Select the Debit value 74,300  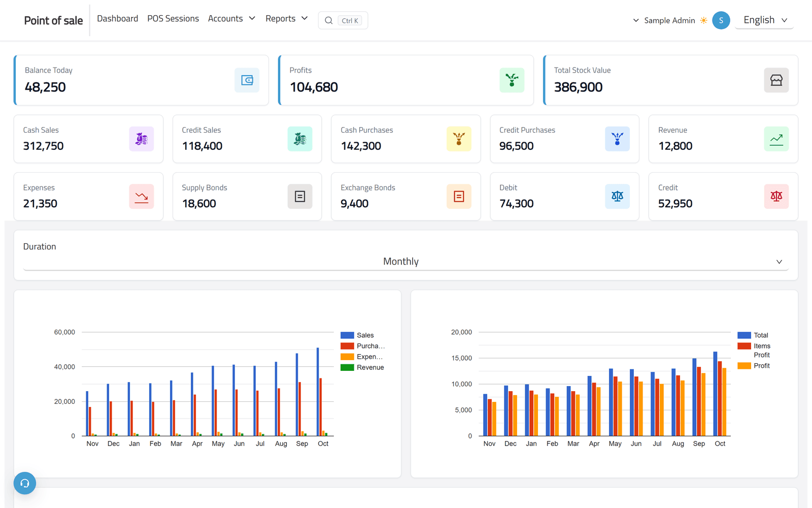click(x=516, y=204)
